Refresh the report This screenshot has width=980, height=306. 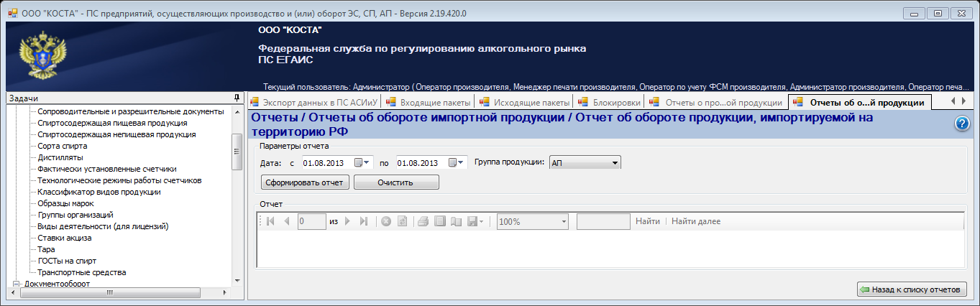point(402,221)
